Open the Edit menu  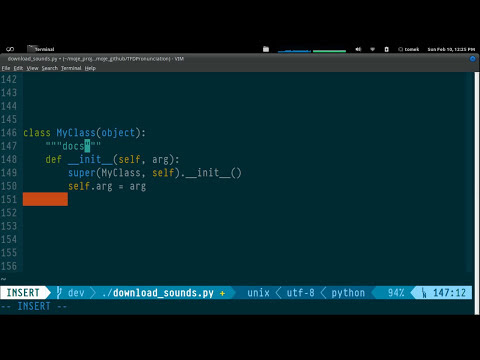tap(18, 68)
